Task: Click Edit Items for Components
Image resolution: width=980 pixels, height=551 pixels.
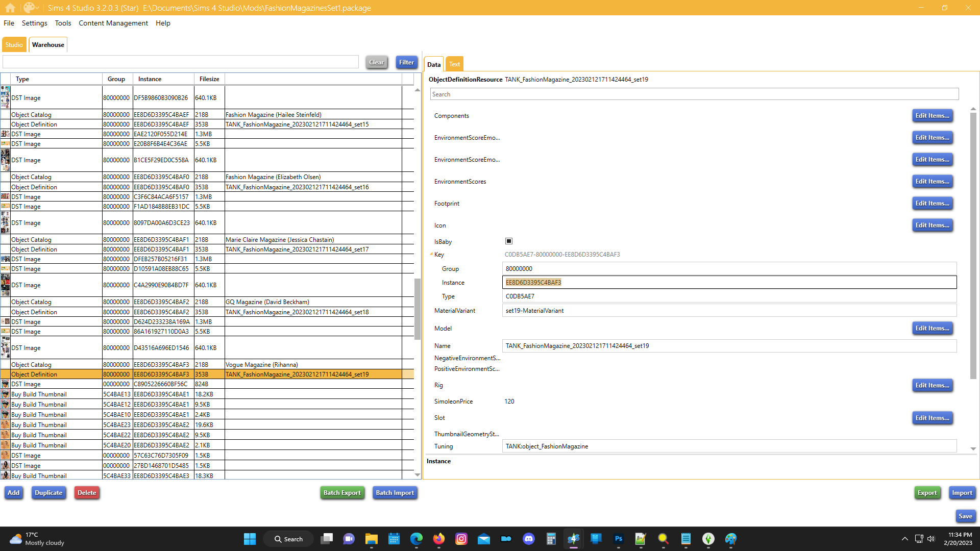Action: click(x=932, y=116)
